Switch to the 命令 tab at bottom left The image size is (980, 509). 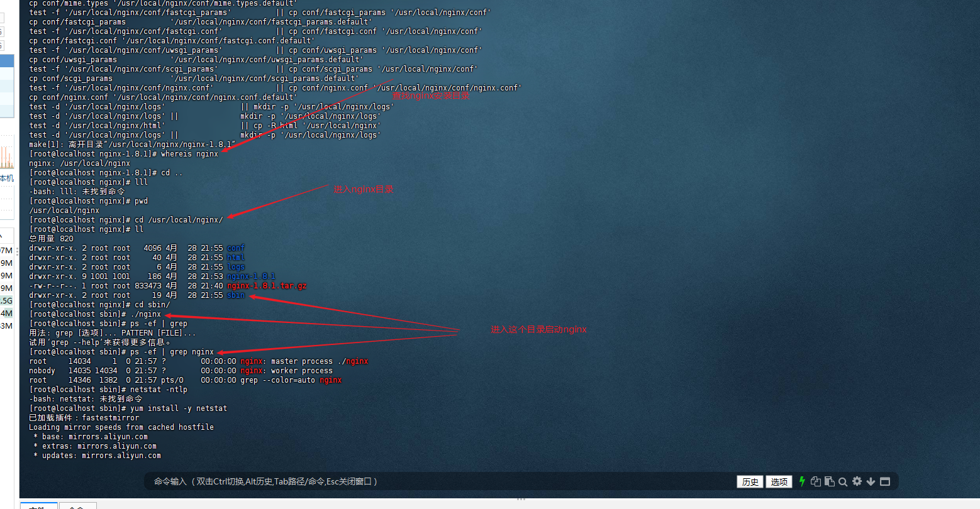click(77, 506)
